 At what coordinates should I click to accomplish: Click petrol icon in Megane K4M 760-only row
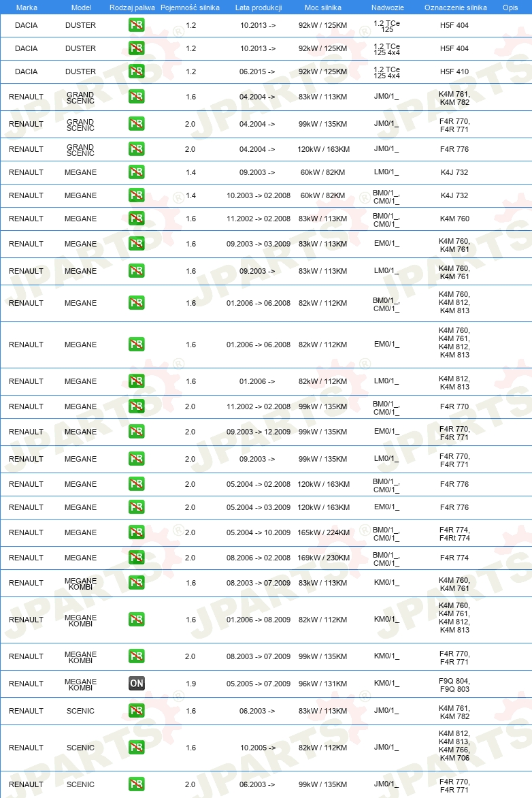(136, 219)
